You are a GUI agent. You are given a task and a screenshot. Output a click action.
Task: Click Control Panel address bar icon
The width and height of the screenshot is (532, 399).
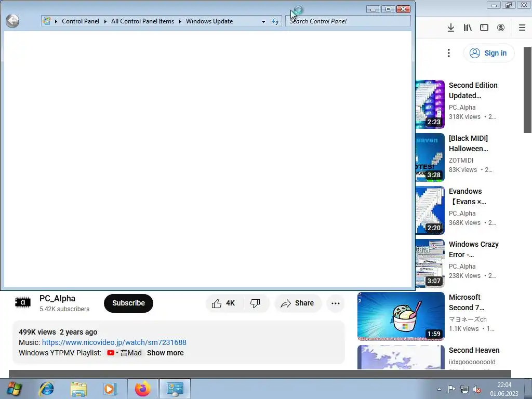click(46, 21)
